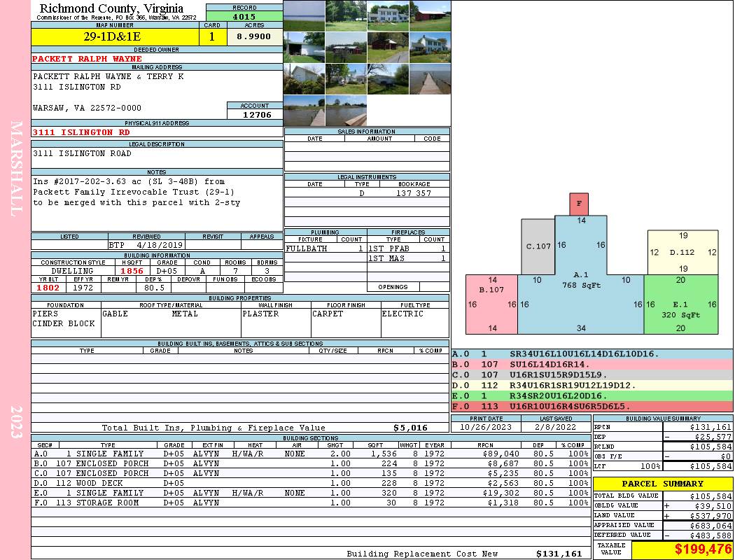
Task: Click building section row A.0 SINGLE FAMILY
Action: coord(310,454)
